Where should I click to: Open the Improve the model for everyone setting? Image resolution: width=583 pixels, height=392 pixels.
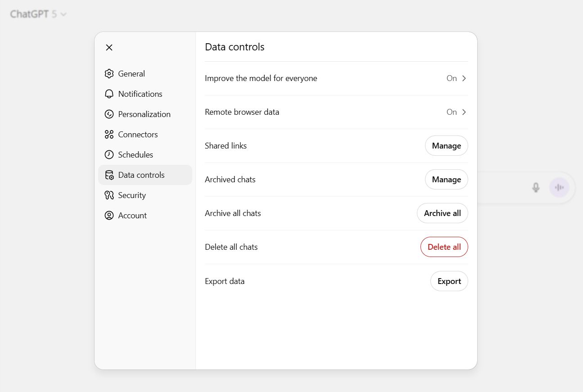coord(336,78)
